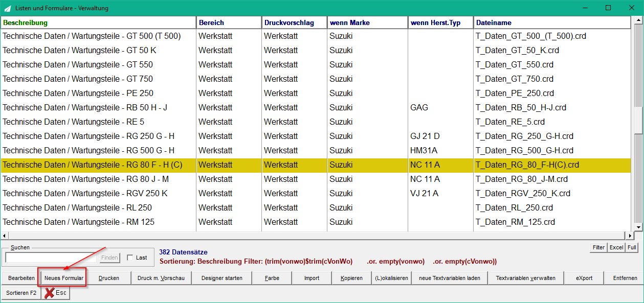644x303 pixels.
Task: Click Herst.Typ cell GAG
Action: (x=419, y=107)
